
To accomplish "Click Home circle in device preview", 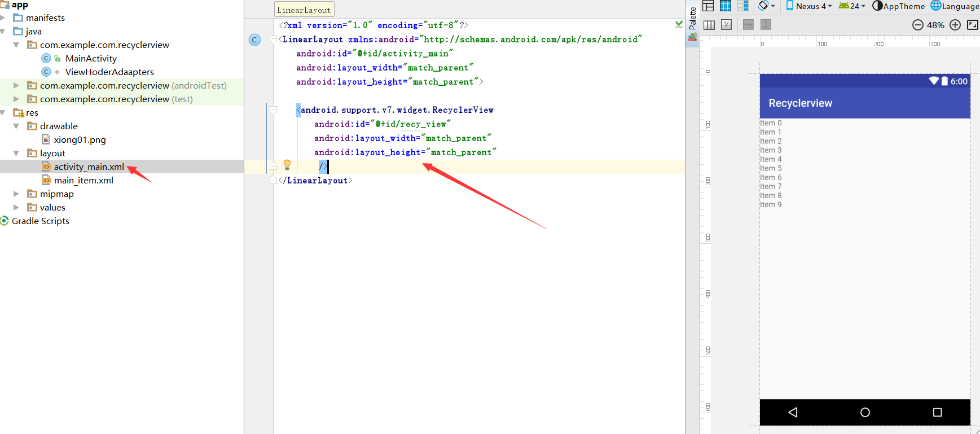I will 865,413.
